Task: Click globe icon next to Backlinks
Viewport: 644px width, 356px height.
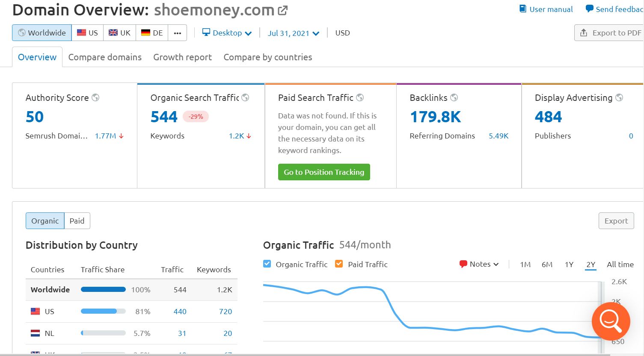Action: pos(454,97)
